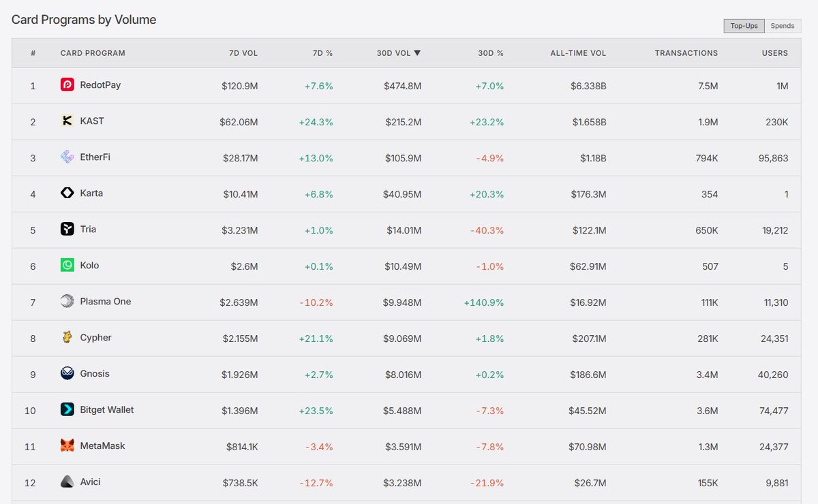Open the RedotPay card program name
The width and height of the screenshot is (818, 504).
(100, 85)
